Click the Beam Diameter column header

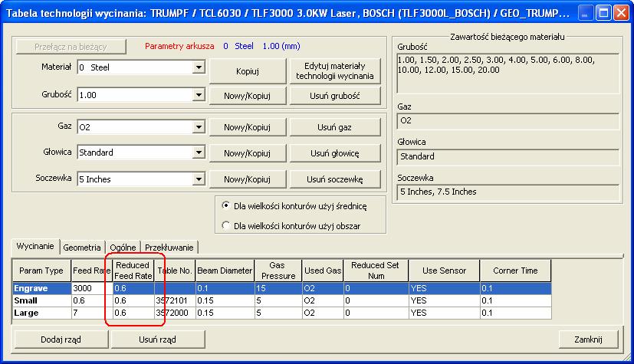225,271
